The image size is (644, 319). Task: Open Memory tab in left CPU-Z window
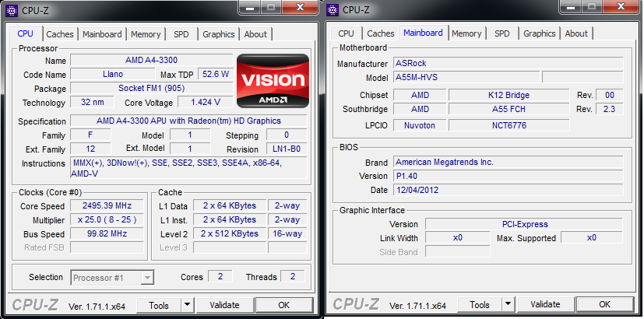146,34
